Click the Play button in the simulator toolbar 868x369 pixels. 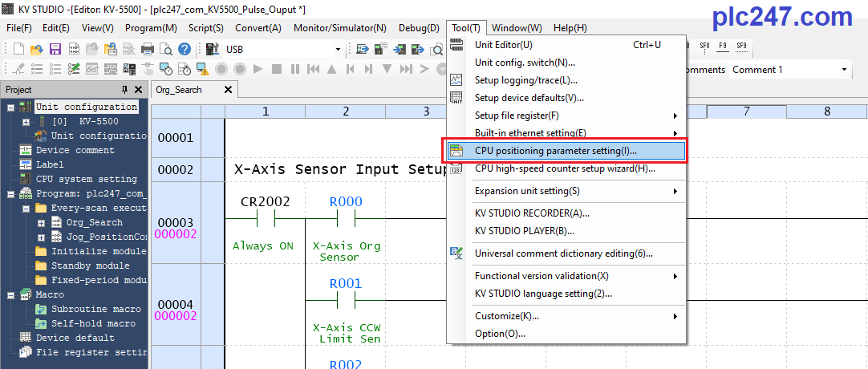pyautogui.click(x=258, y=69)
